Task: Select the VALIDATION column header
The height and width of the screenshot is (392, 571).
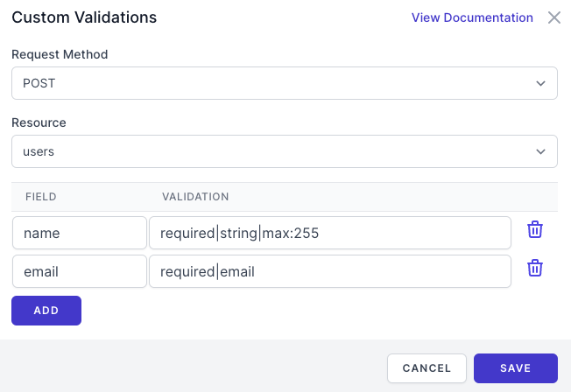Action: tap(195, 197)
